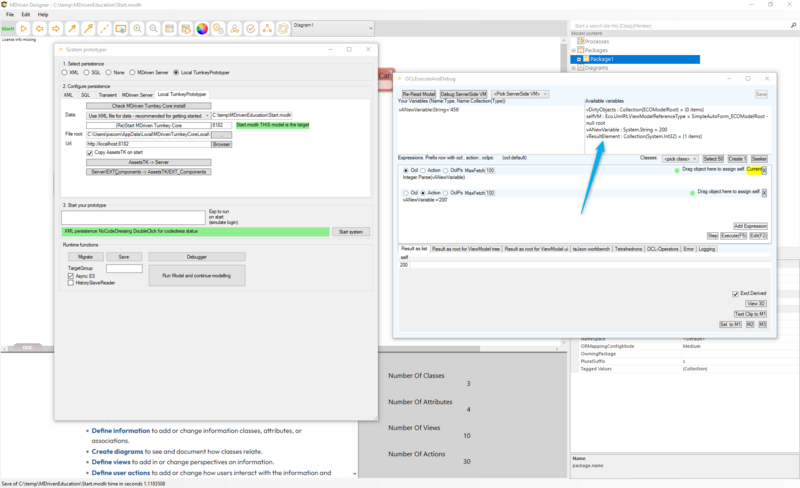Click the hierarchy tree toolbar icon
Viewport: 800px width, 488px height.
tap(267, 29)
